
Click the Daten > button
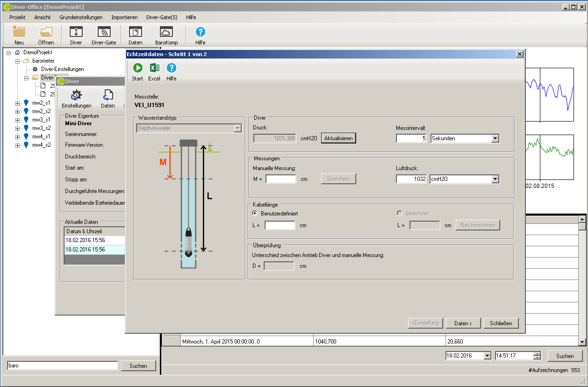[463, 323]
